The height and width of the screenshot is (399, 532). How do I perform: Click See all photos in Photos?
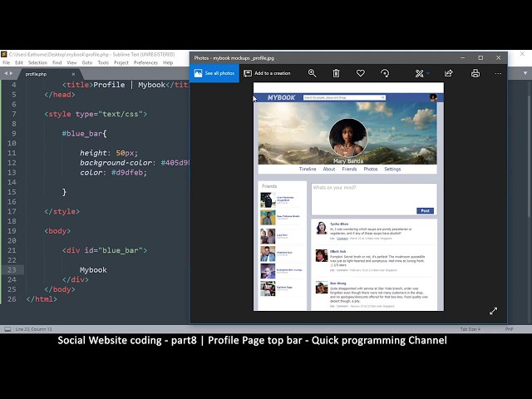point(214,73)
